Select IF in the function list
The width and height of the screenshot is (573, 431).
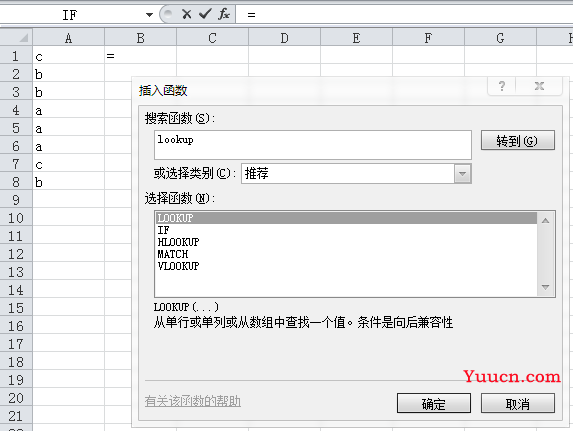click(x=346, y=230)
